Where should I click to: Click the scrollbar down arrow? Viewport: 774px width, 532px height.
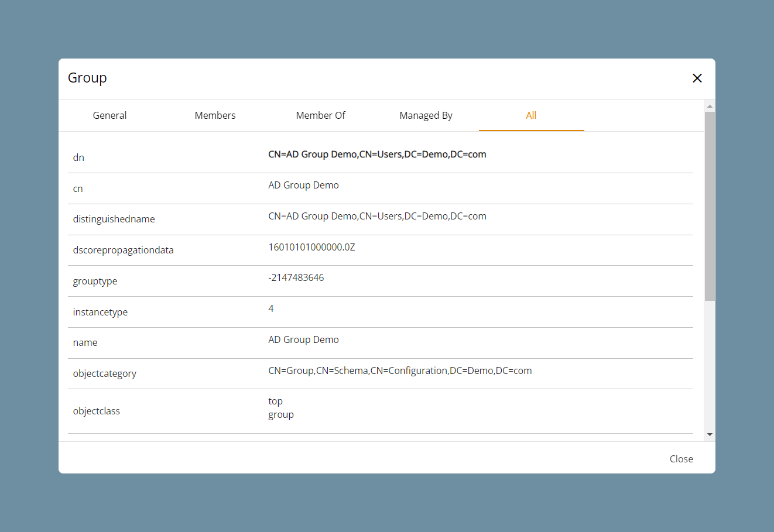pyautogui.click(x=710, y=434)
